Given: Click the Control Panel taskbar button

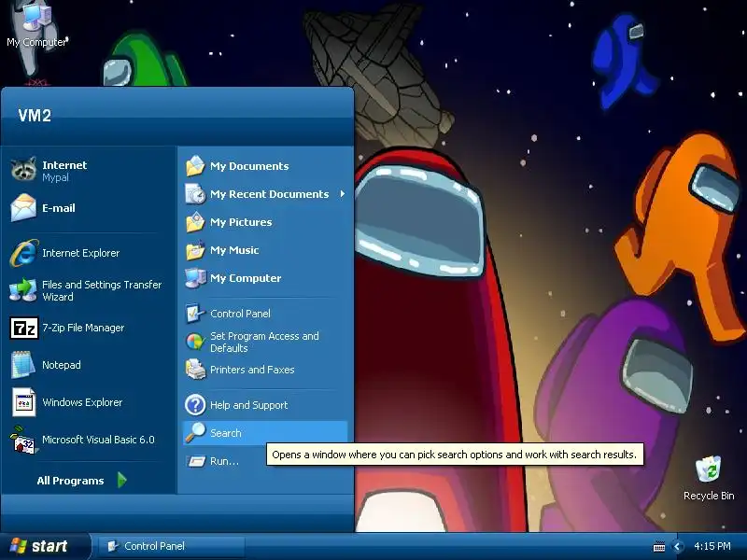Looking at the screenshot, I should (x=172, y=546).
